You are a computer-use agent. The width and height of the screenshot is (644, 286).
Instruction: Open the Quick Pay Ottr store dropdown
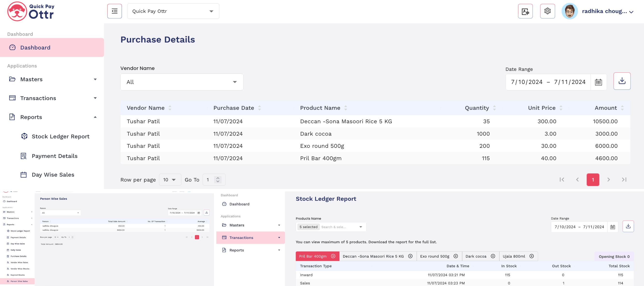tap(173, 11)
